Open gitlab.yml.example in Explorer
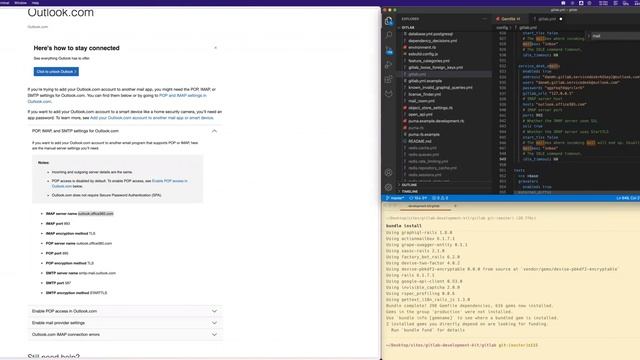The image size is (640, 360). pyautogui.click(x=425, y=81)
